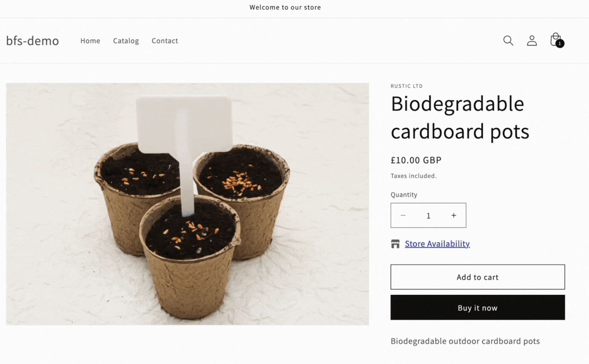Click the account login icon
The height and width of the screenshot is (364, 589).
pos(532,40)
